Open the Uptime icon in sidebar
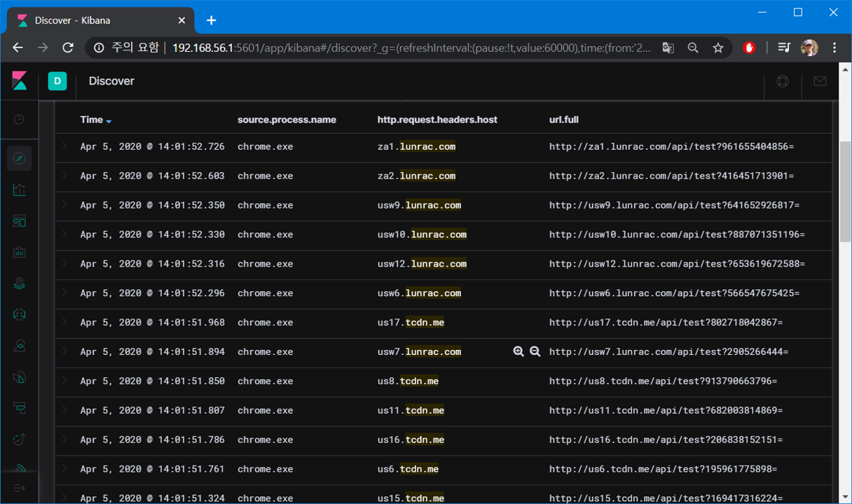The width and height of the screenshot is (852, 504). (x=19, y=440)
